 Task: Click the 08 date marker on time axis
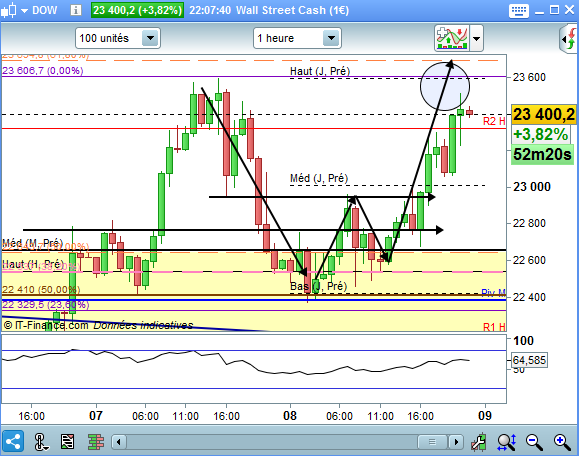pyautogui.click(x=290, y=416)
